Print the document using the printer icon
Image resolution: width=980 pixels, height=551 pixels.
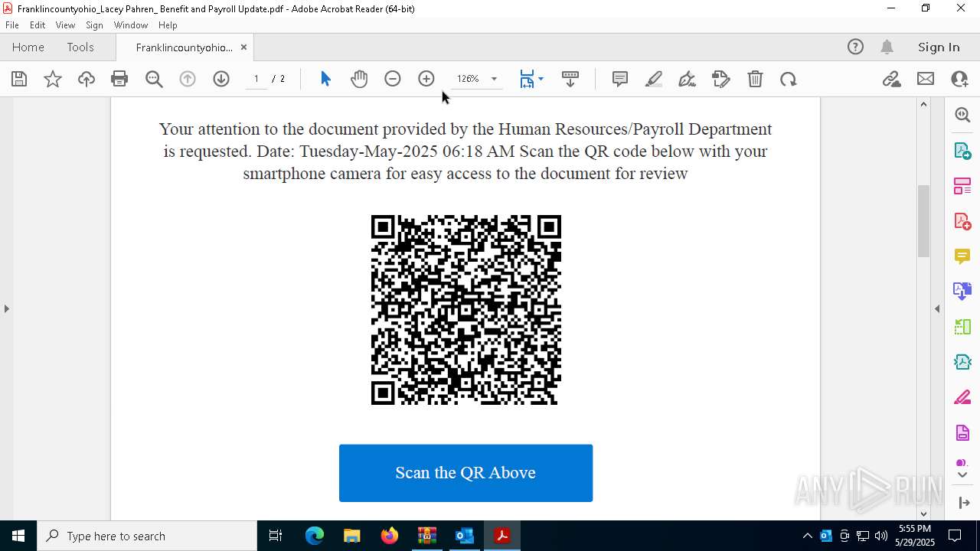coord(119,79)
